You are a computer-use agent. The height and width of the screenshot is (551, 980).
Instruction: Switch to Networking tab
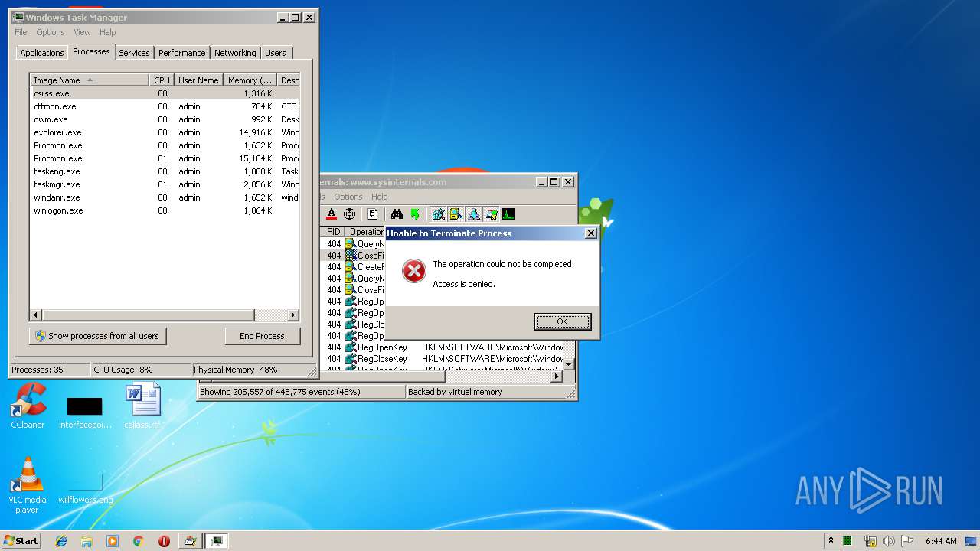coord(235,53)
